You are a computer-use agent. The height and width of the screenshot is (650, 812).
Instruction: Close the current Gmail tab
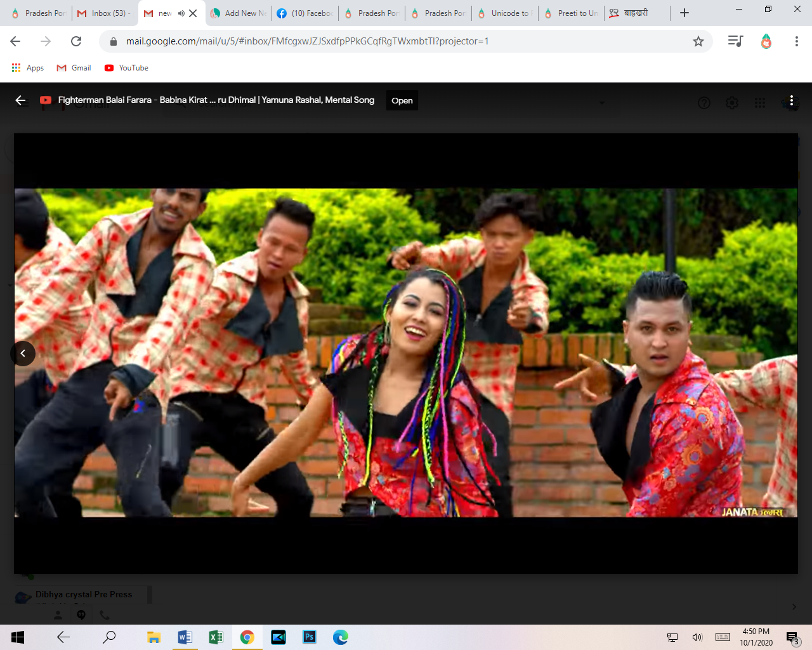point(193,13)
